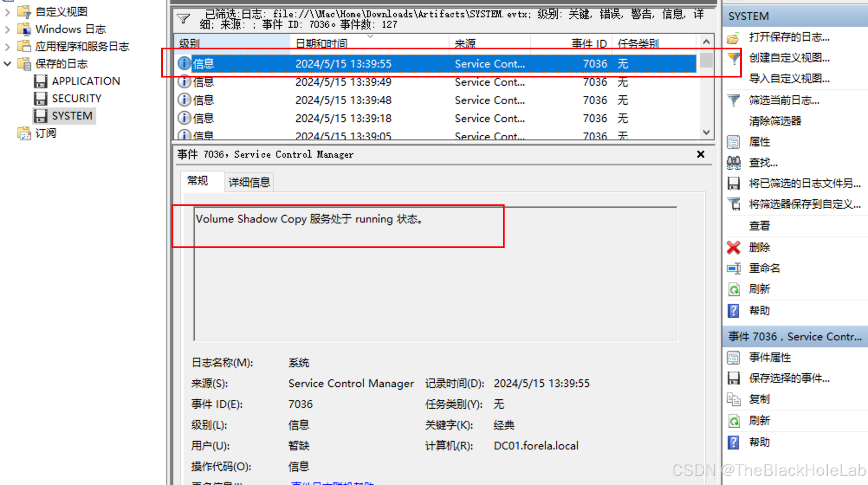868x485 pixels.
Task: Expand the custom views tree node
Action: click(7, 12)
